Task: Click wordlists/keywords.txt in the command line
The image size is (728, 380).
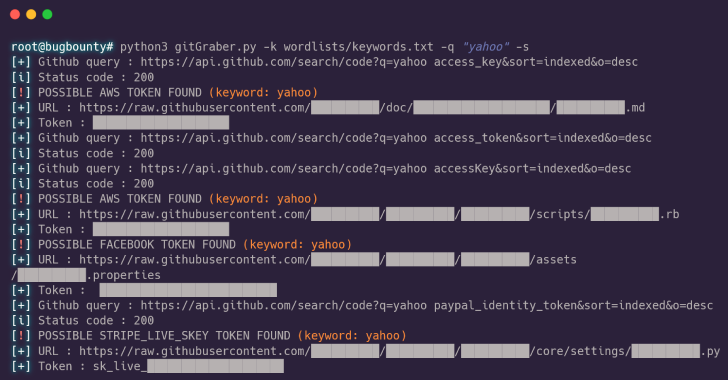Action: point(358,47)
